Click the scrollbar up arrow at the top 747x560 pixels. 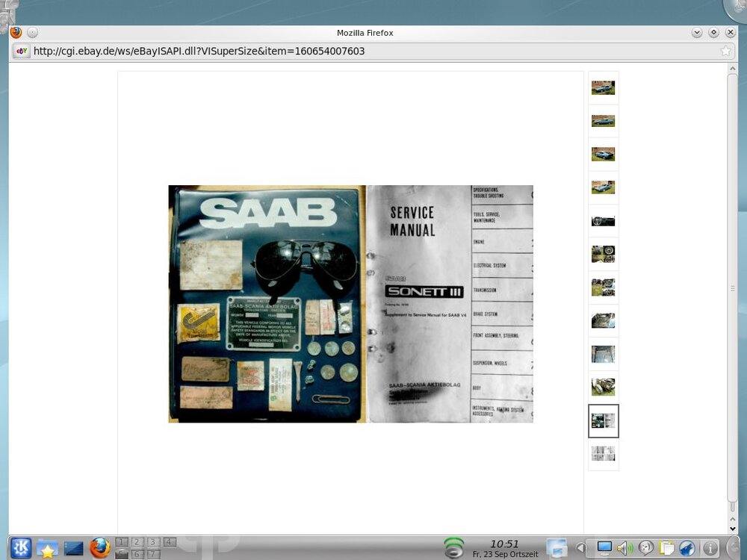point(732,69)
